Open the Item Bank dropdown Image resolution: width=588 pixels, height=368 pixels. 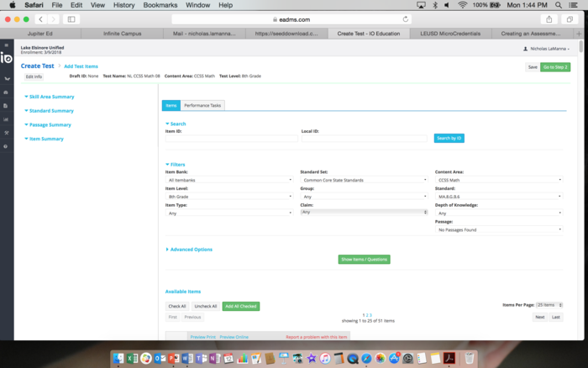pyautogui.click(x=228, y=180)
